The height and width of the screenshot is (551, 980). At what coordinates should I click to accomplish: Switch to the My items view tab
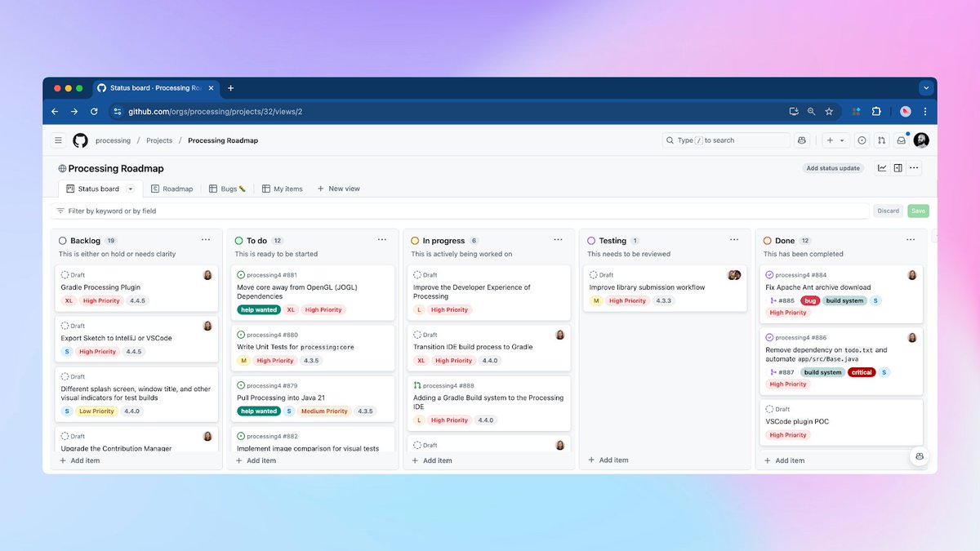coord(283,189)
